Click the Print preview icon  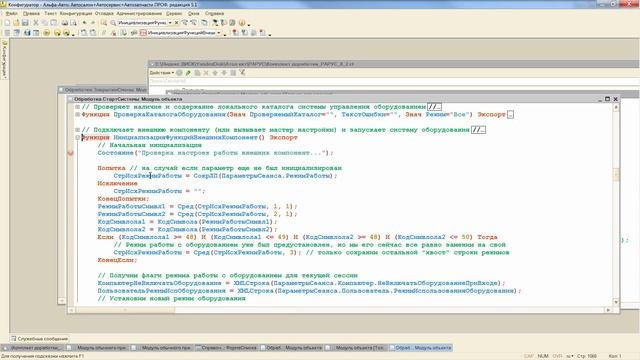coord(73,23)
